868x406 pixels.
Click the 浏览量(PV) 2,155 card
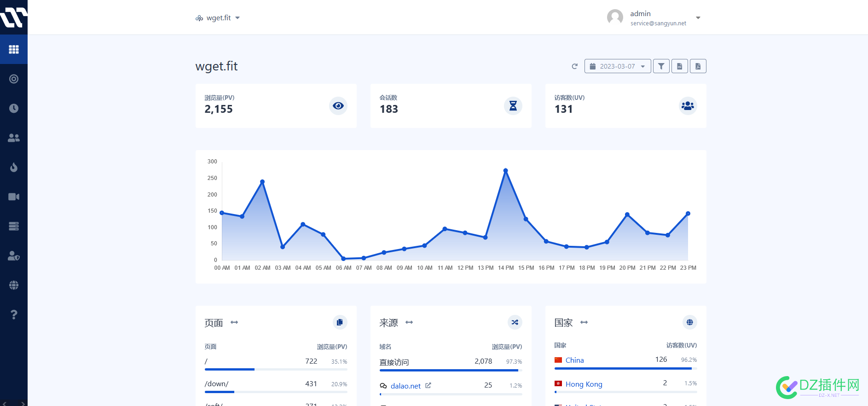tap(276, 106)
